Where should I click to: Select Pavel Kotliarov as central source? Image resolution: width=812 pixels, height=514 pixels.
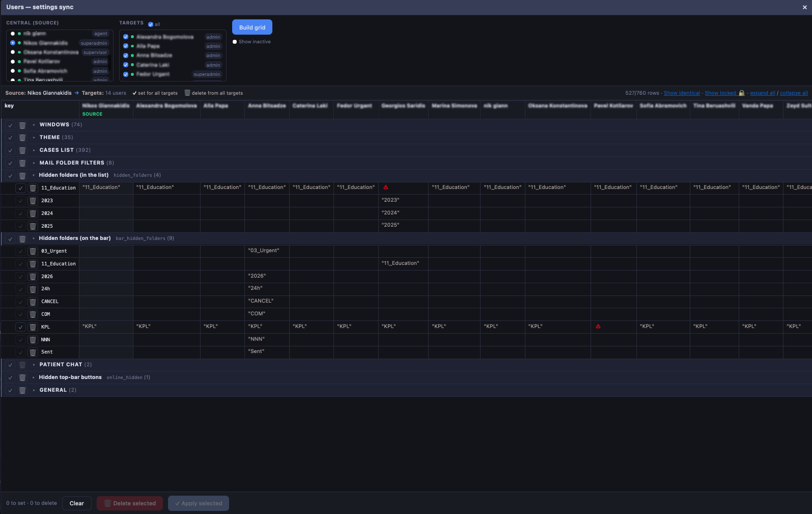pos(13,62)
